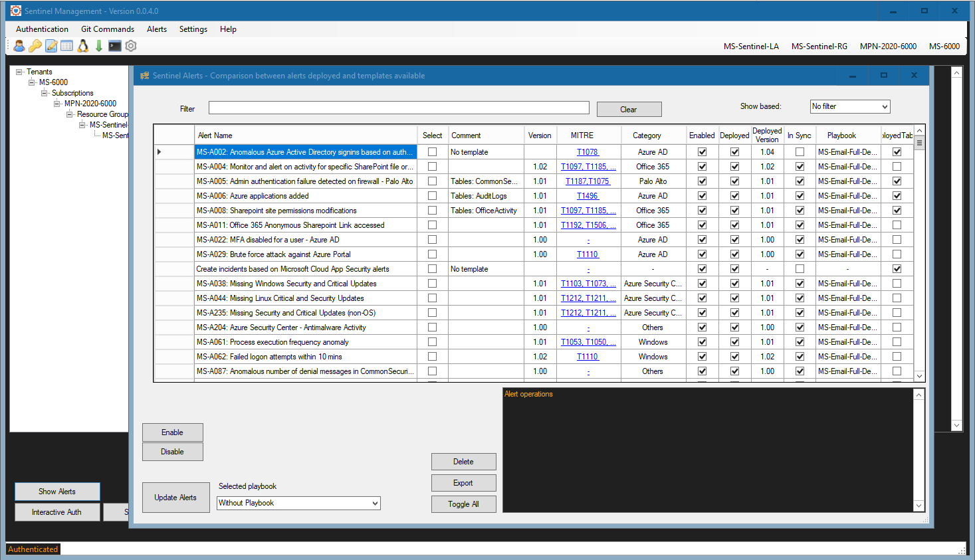975x560 pixels.
Task: Collapse the Subscriptions tree node
Action: pyautogui.click(x=44, y=93)
